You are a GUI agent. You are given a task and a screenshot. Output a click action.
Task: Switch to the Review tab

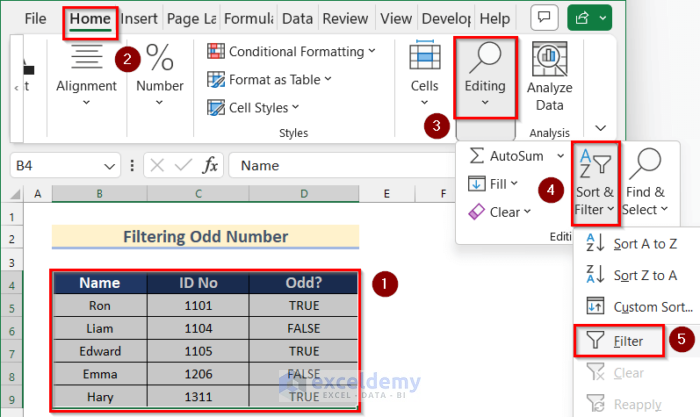point(346,19)
